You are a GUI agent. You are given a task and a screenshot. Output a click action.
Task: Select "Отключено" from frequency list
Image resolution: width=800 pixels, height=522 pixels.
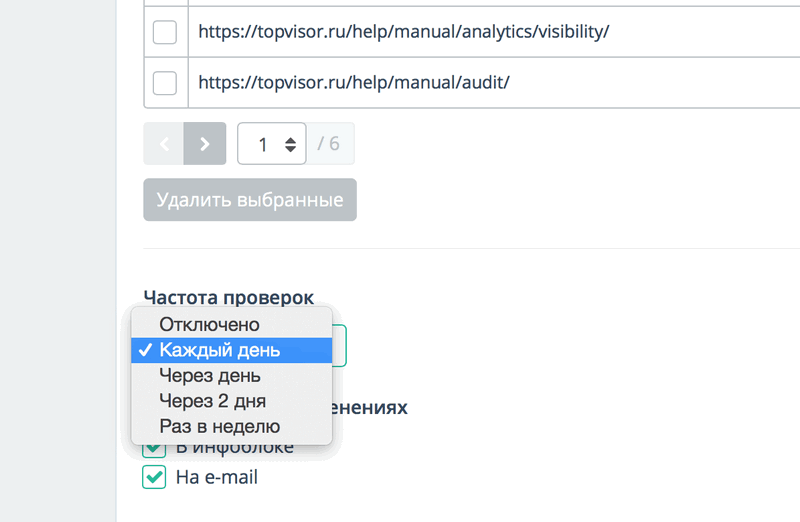(x=209, y=324)
